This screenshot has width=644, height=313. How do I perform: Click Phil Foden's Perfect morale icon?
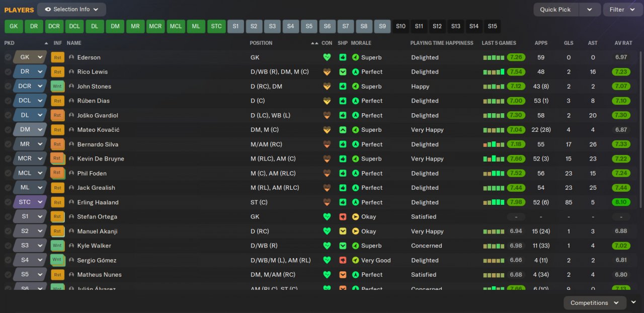pyautogui.click(x=356, y=173)
